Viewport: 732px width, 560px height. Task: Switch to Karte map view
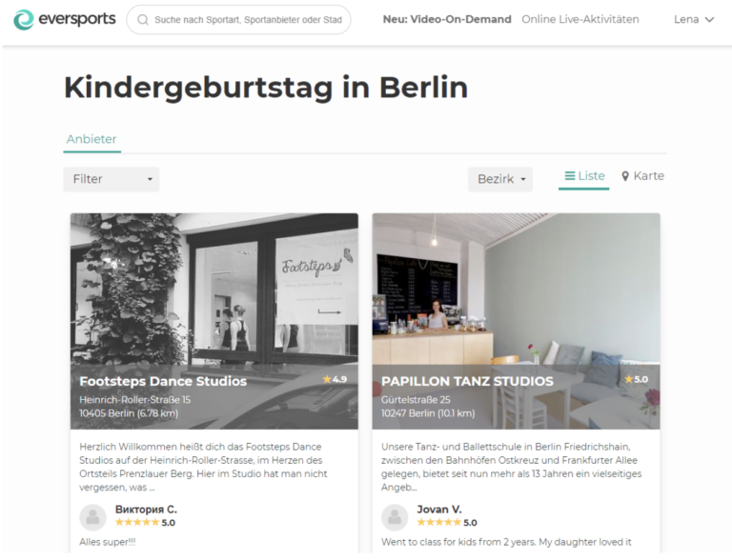[642, 176]
